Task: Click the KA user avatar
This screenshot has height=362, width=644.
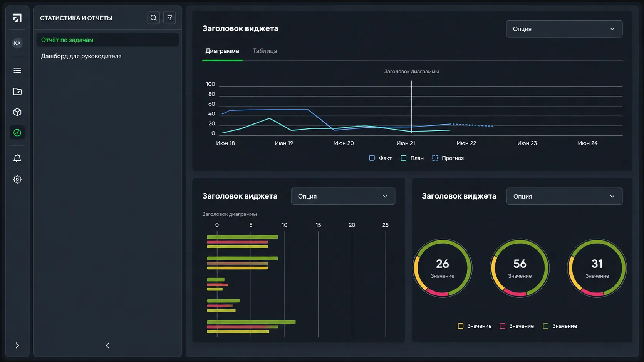Action: click(x=17, y=43)
